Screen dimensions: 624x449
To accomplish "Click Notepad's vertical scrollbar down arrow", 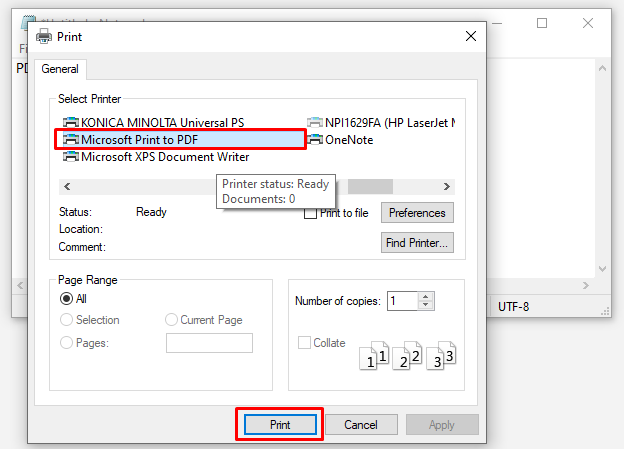I will [x=602, y=269].
